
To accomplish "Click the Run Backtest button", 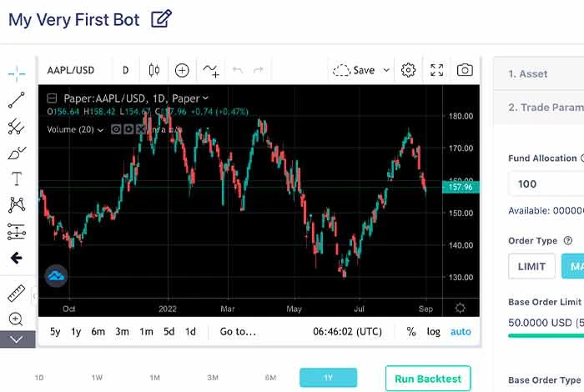I will pyautogui.click(x=428, y=378).
